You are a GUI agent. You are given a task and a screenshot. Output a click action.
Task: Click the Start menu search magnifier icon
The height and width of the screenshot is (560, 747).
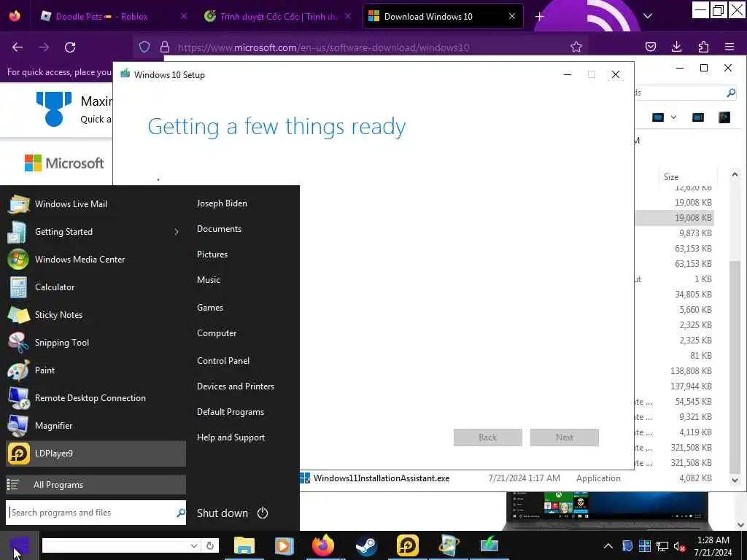[181, 513]
